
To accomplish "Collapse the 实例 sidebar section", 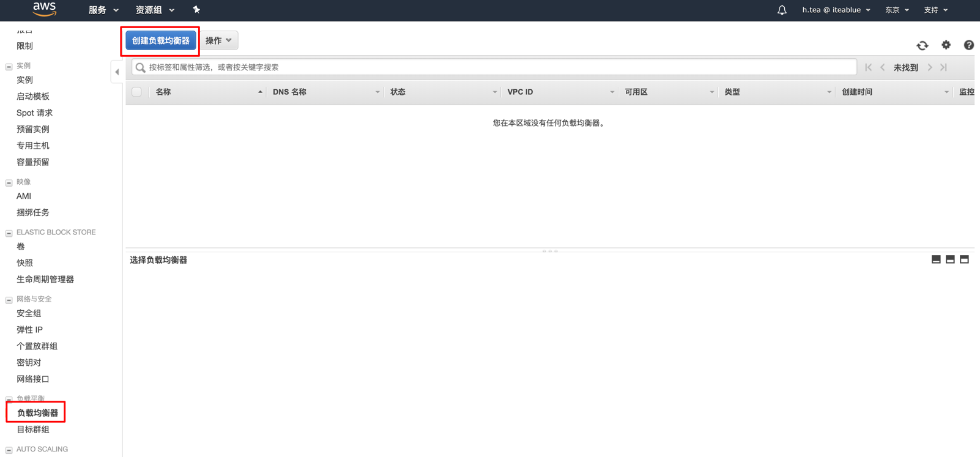I will click(x=9, y=66).
